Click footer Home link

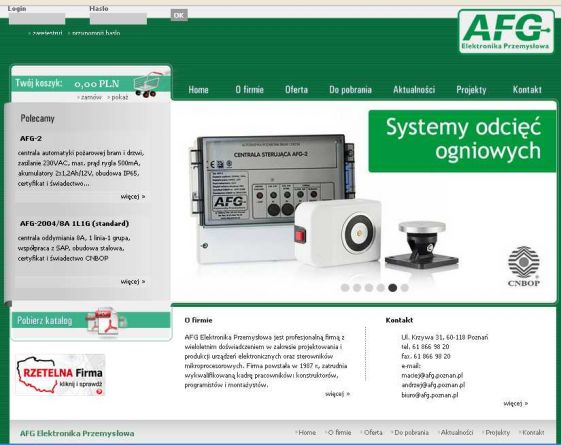click(307, 432)
